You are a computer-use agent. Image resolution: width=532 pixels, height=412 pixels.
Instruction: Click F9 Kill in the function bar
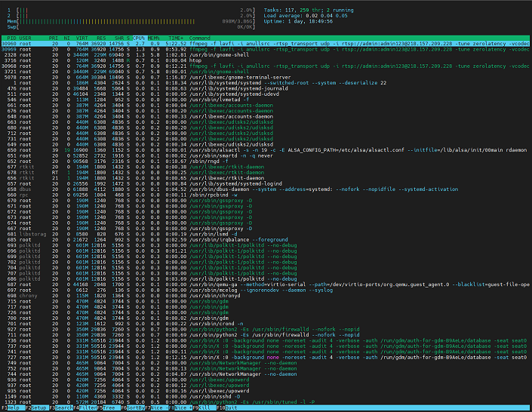pos(204,408)
